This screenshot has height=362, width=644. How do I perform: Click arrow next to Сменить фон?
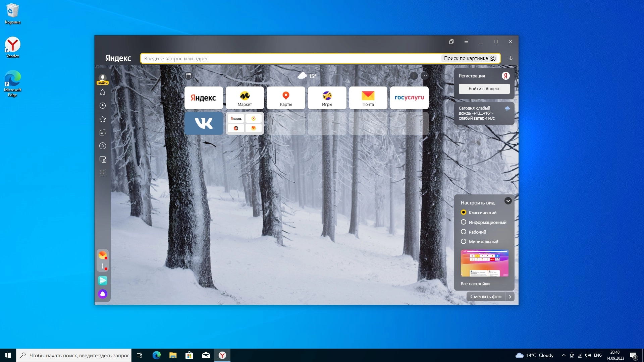pyautogui.click(x=510, y=297)
